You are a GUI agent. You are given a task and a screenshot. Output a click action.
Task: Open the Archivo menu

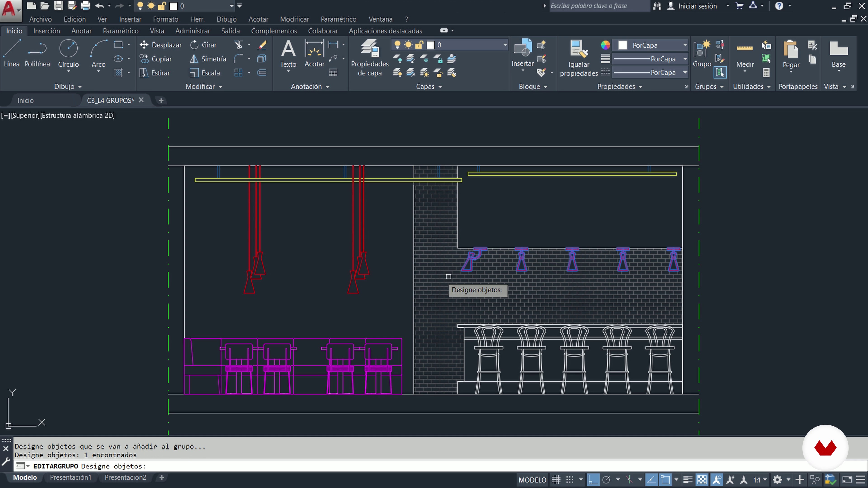[x=40, y=19]
